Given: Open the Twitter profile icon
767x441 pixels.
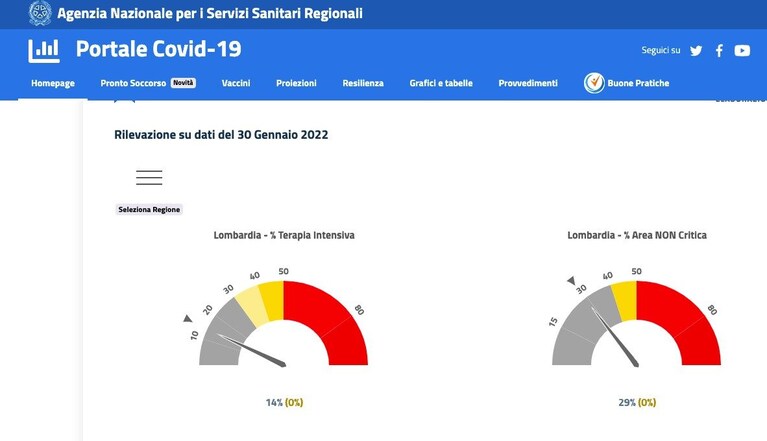Looking at the screenshot, I should 696,50.
